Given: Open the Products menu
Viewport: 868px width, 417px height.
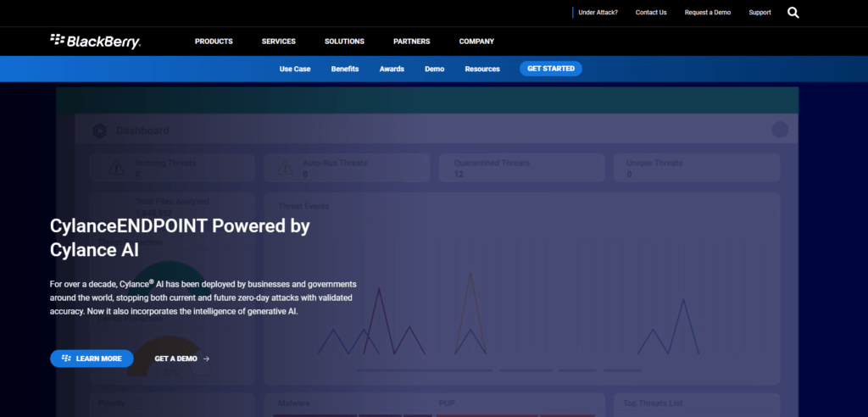Looking at the screenshot, I should click(214, 42).
